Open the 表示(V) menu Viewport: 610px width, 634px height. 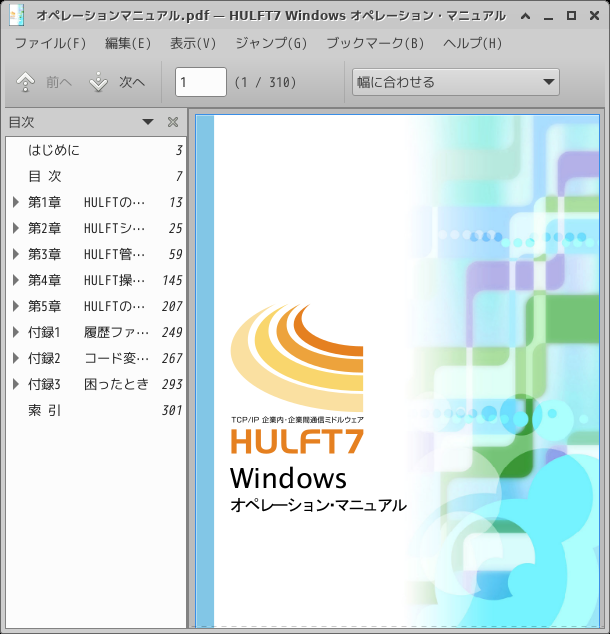193,43
